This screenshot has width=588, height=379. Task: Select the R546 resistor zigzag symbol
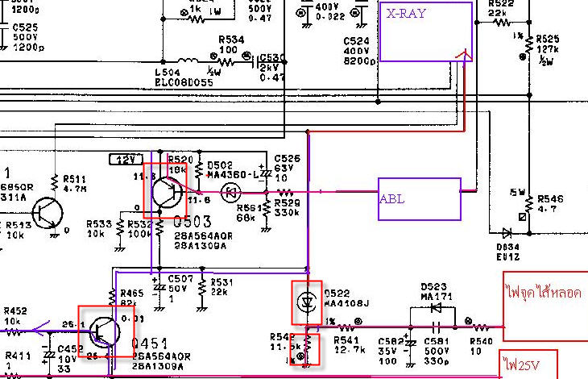pos(529,205)
